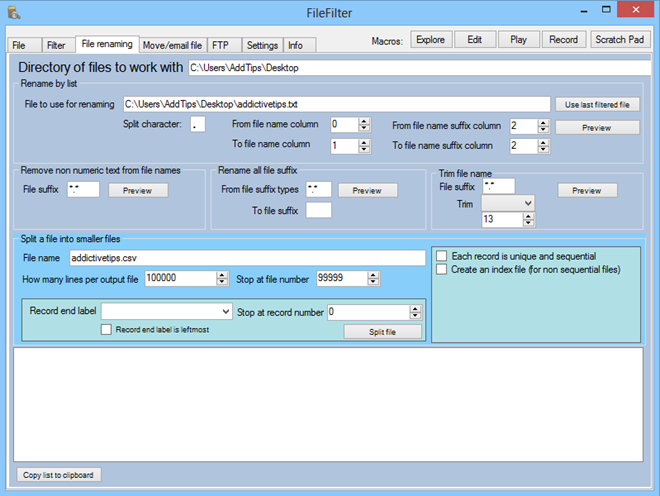
Task: Increase the Stop at record number value
Action: [415, 308]
